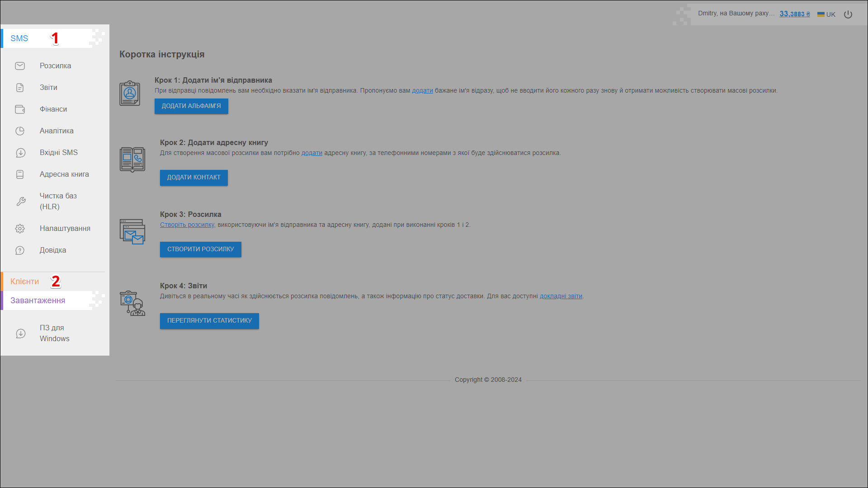Click the download icon beside ПЗ для Windows
The image size is (868, 488).
pos(20,333)
